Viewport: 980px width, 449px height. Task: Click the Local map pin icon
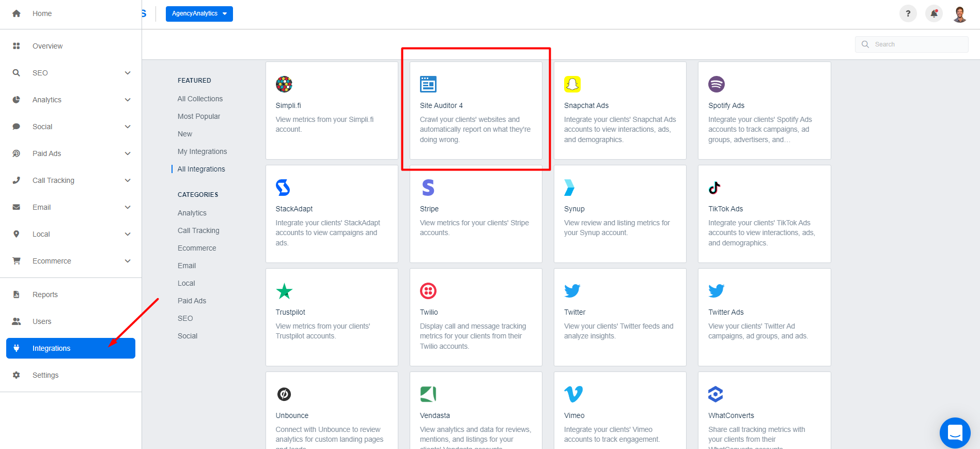pos(17,234)
